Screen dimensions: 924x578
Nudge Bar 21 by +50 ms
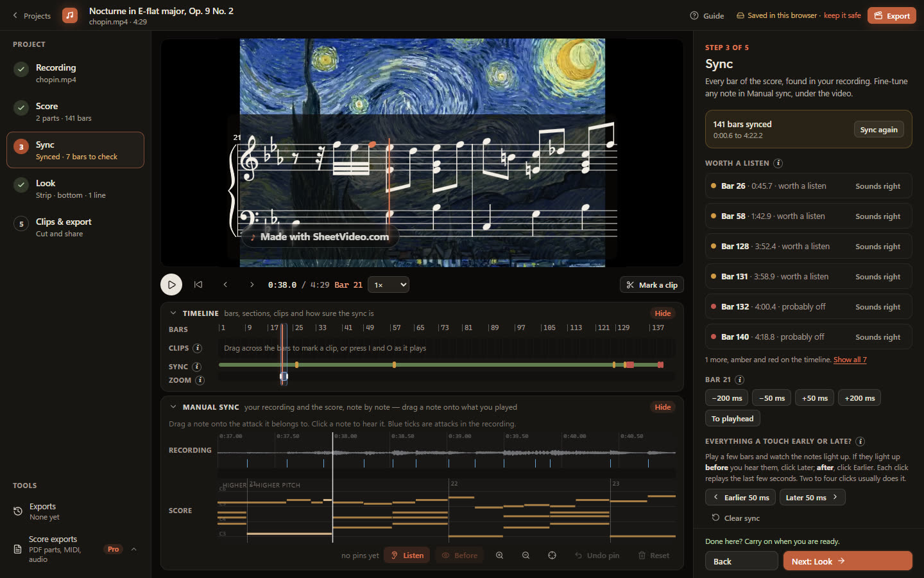point(815,398)
